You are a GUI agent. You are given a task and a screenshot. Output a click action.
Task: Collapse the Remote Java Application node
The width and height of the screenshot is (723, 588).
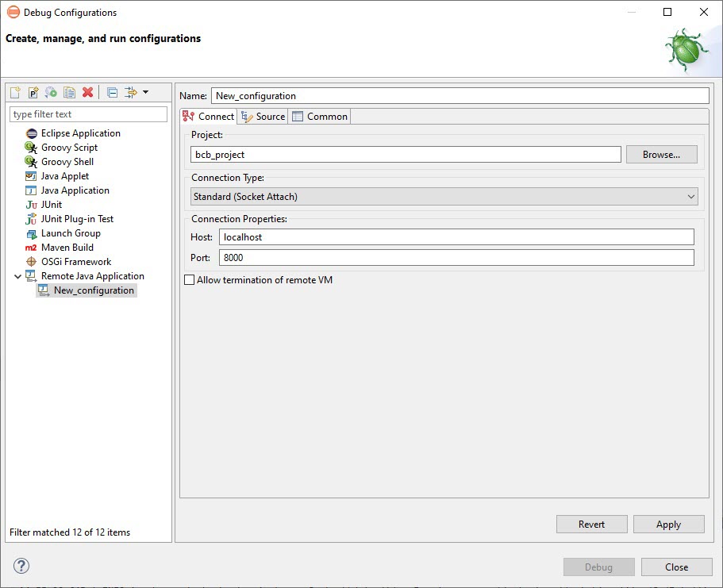(17, 276)
